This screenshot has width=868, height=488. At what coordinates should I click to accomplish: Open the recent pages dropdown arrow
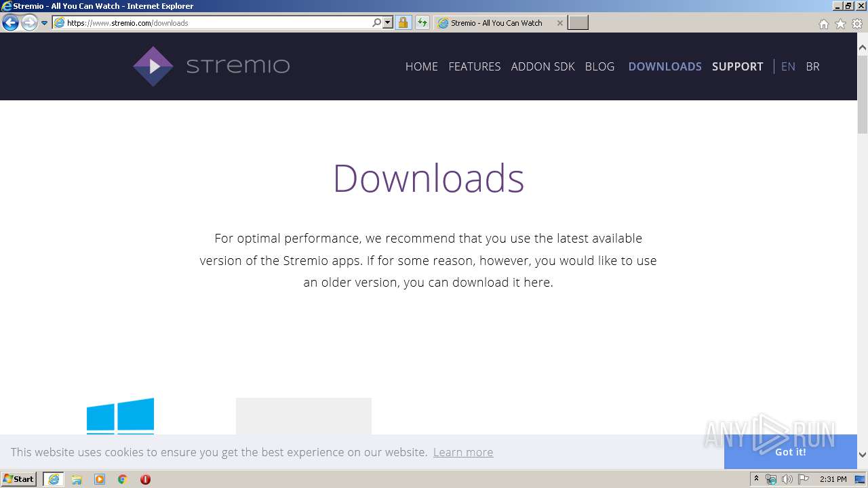[45, 23]
